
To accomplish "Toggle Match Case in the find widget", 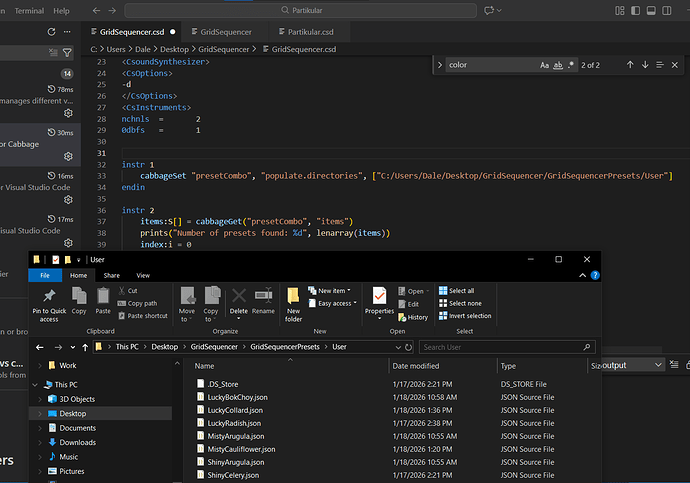I will pyautogui.click(x=545, y=65).
